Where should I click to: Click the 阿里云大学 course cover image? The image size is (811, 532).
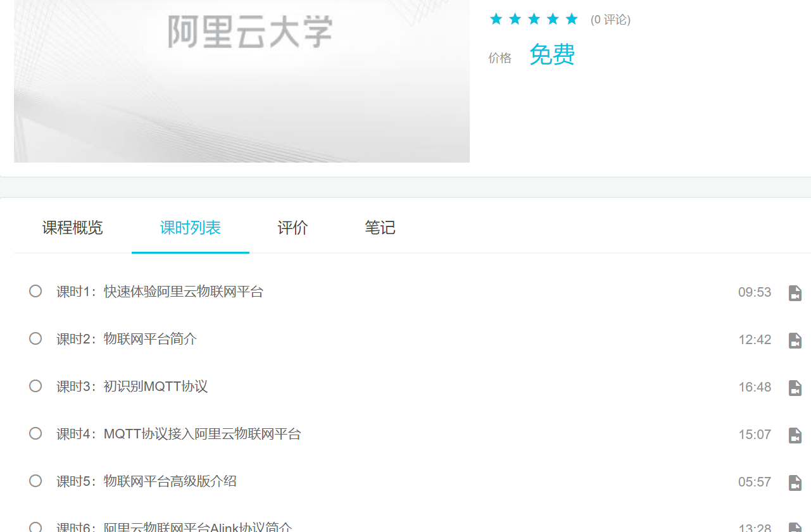coord(242,81)
